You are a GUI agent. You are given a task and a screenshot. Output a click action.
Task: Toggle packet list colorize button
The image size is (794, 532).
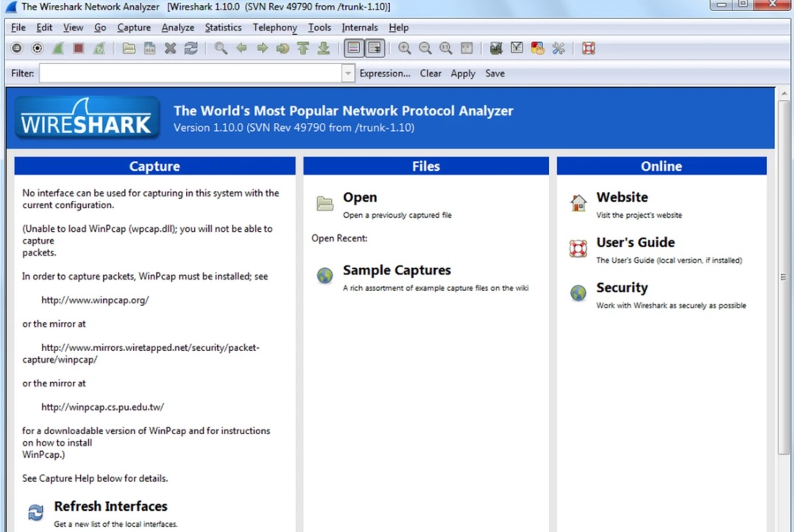click(x=354, y=49)
